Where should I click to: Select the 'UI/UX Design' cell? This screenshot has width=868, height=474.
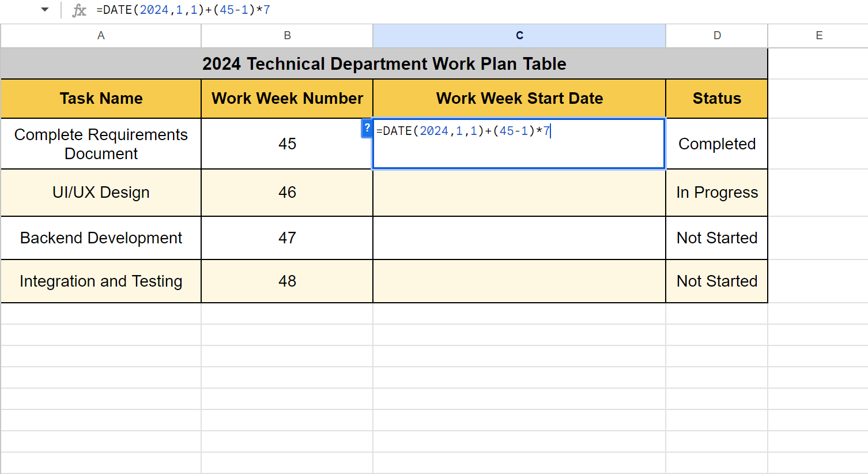point(101,193)
